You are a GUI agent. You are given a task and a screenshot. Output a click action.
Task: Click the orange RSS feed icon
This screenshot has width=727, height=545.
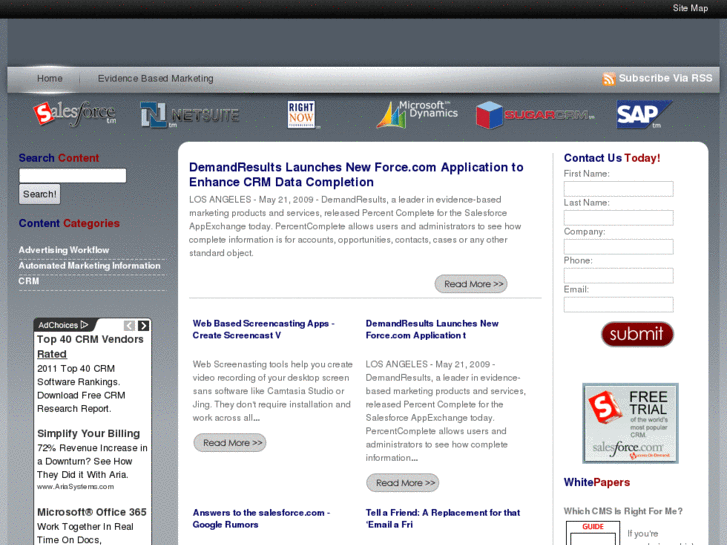click(609, 79)
